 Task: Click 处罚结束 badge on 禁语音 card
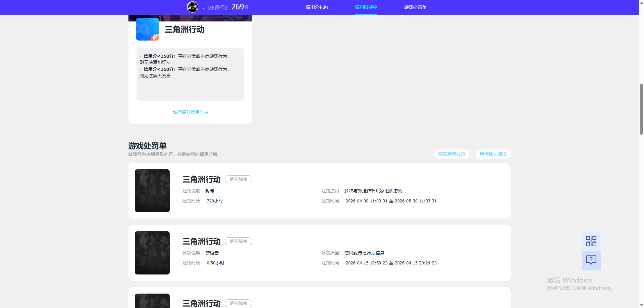point(238,241)
